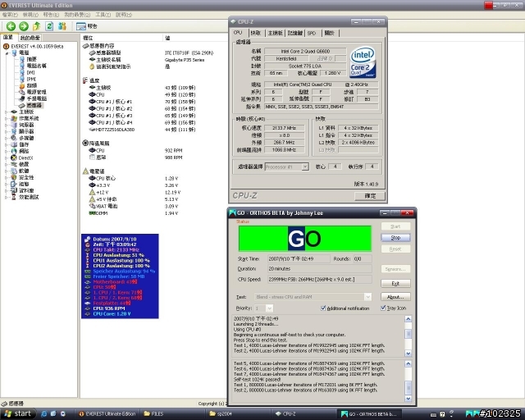Click the two-people icon in EVEREST toolbar

tap(62, 26)
